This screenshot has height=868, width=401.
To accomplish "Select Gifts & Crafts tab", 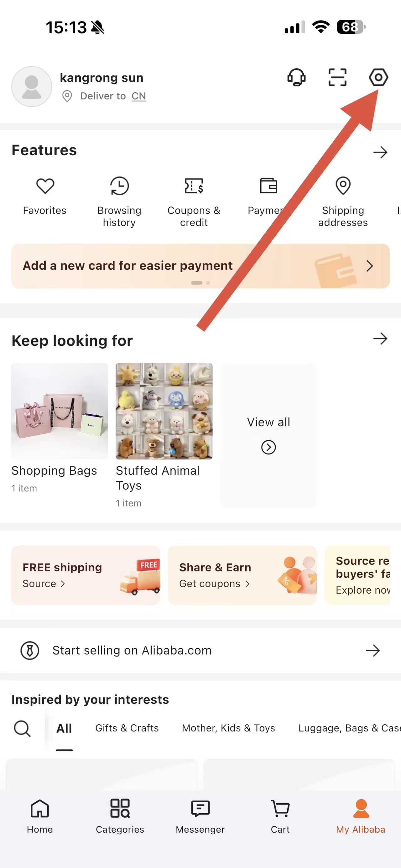I will point(127,728).
